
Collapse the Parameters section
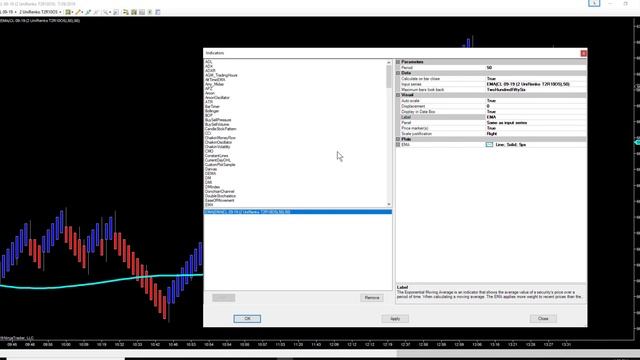398,62
